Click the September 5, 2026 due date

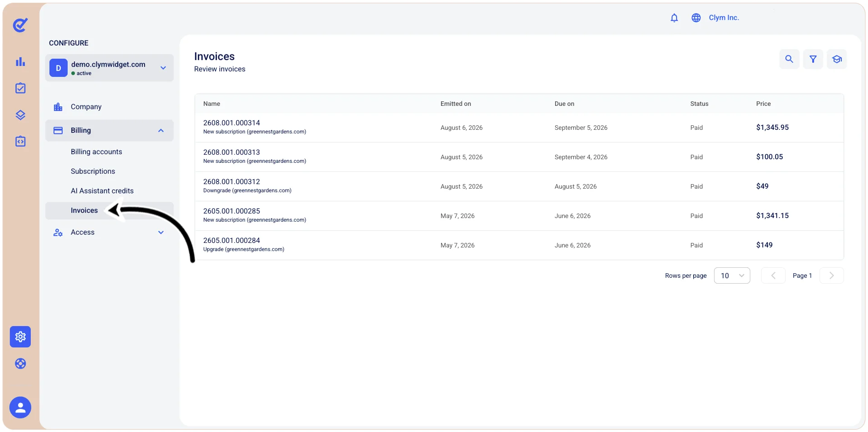coord(581,128)
